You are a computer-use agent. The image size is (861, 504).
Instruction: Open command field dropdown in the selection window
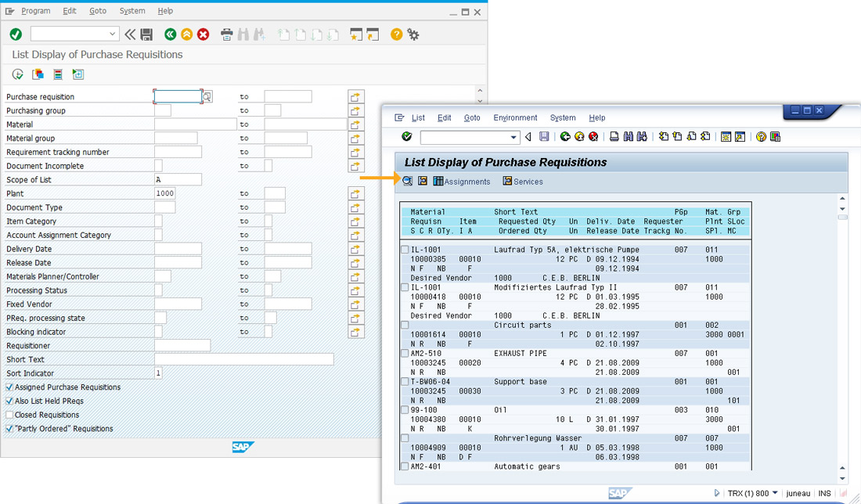click(112, 34)
